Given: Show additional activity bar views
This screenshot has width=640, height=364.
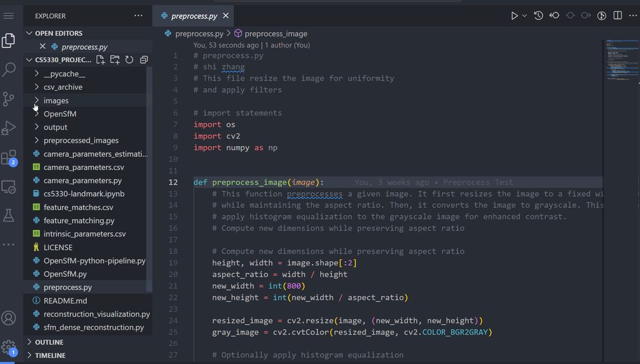Looking at the screenshot, I should [9, 245].
